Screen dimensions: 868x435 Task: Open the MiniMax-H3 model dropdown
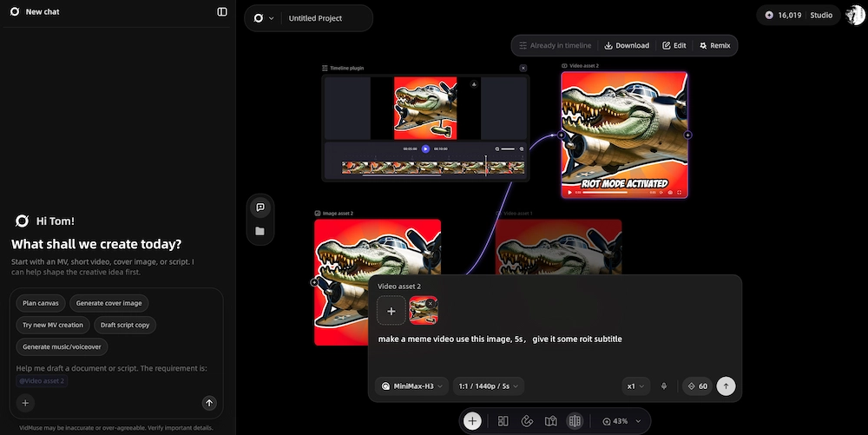pos(413,386)
